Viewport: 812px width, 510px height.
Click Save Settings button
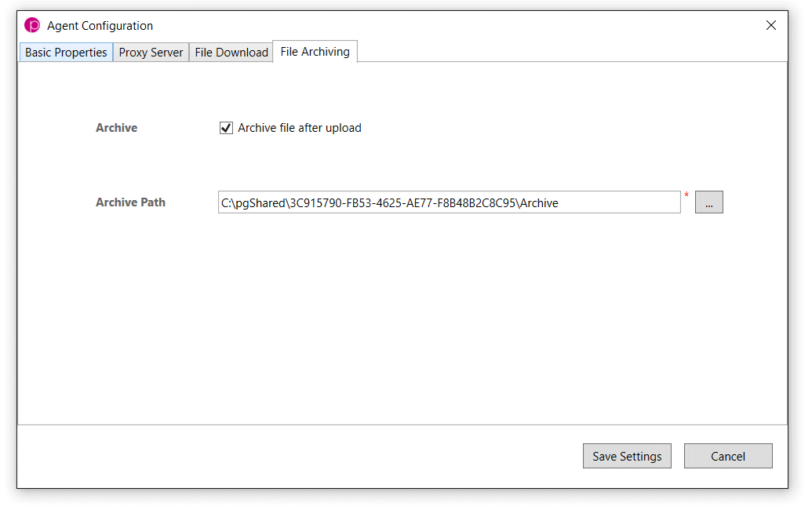pos(627,456)
